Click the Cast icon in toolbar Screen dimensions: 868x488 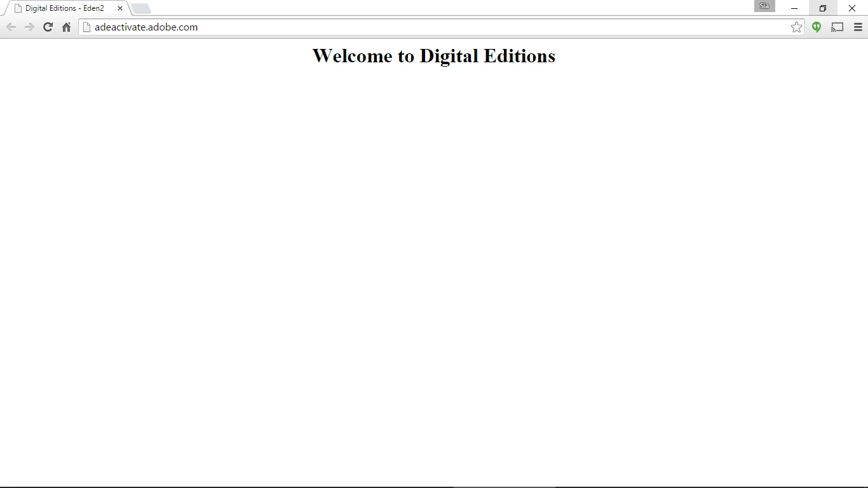point(837,27)
